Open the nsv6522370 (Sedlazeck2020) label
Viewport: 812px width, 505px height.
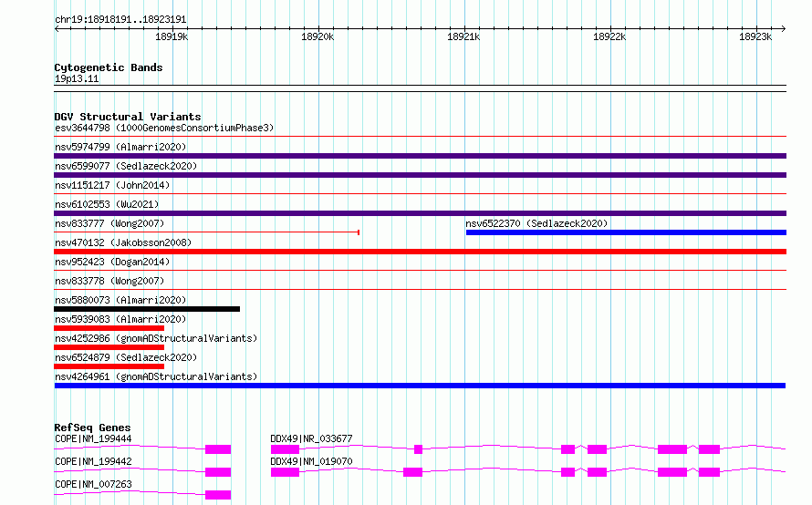point(536,223)
